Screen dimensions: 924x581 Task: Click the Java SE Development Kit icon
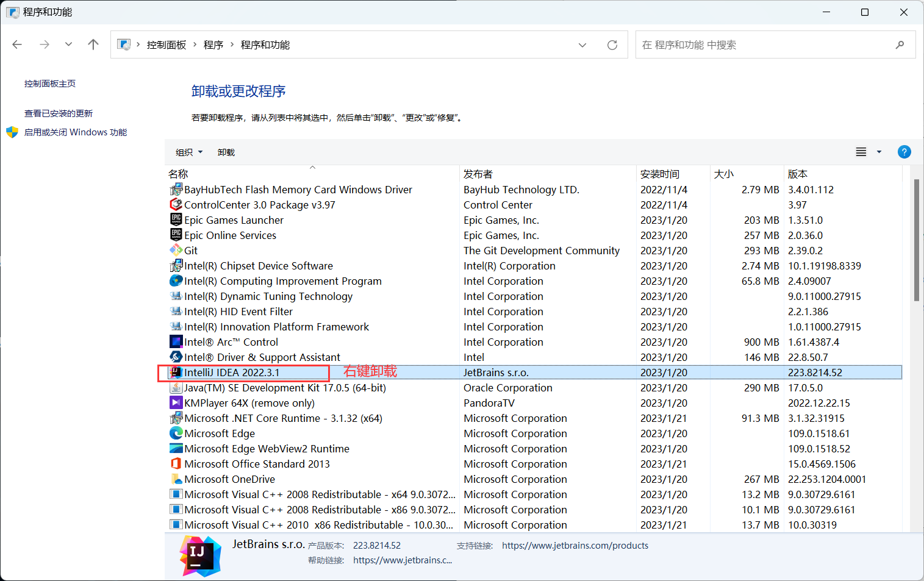[x=176, y=387]
